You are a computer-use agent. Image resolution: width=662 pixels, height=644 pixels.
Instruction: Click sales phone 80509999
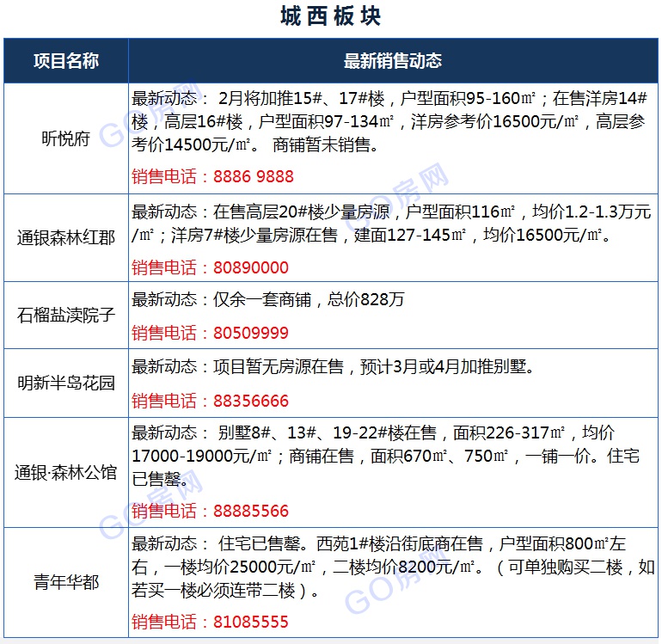251,334
